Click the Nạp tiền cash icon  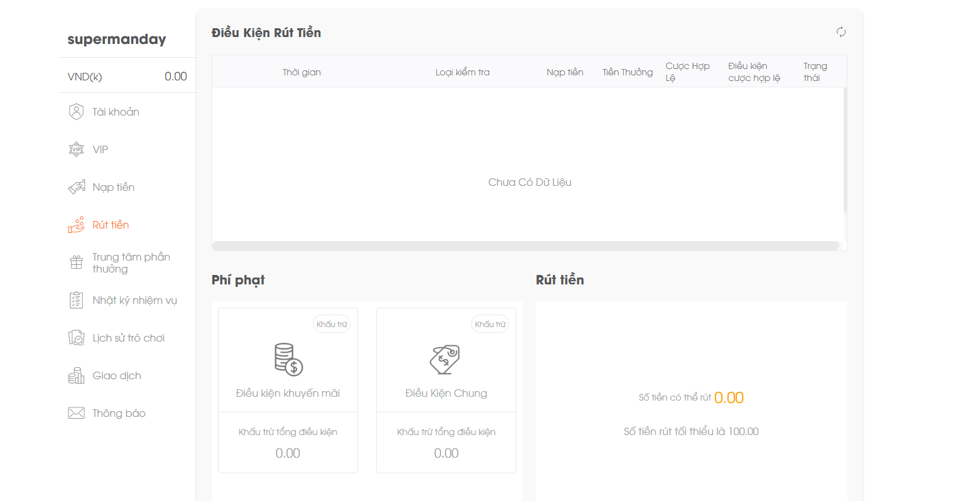pos(76,187)
